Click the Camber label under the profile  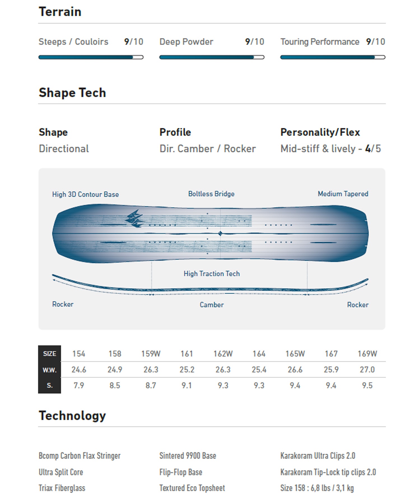[x=212, y=305]
